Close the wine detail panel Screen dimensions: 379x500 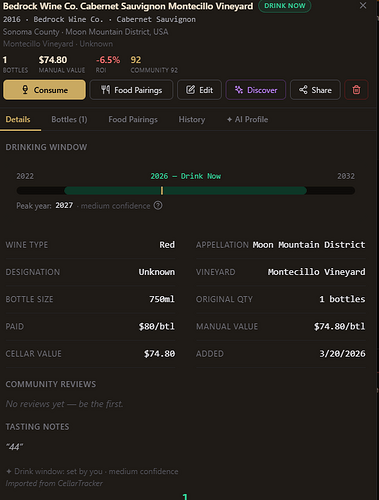363,5
